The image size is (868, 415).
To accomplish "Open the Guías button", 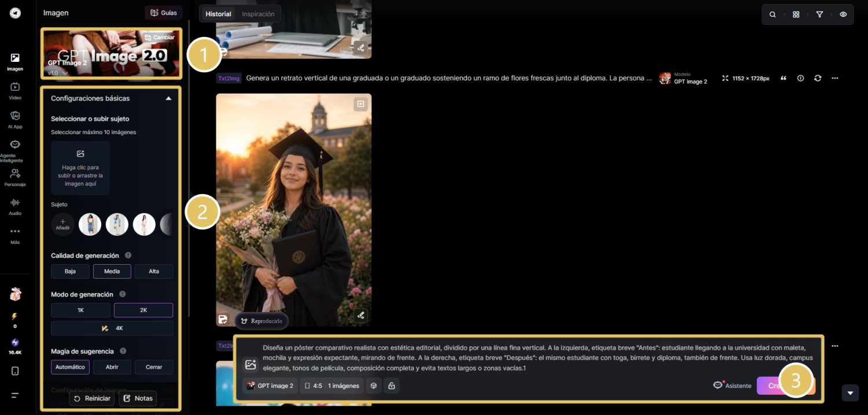I will 164,13.
